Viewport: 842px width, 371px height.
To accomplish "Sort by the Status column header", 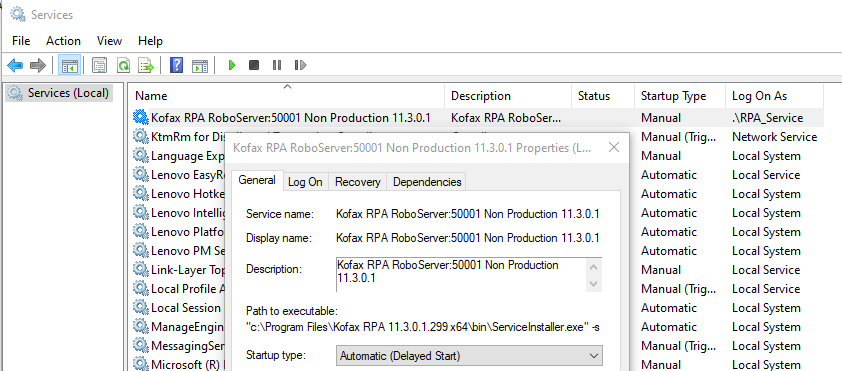I will coord(603,96).
